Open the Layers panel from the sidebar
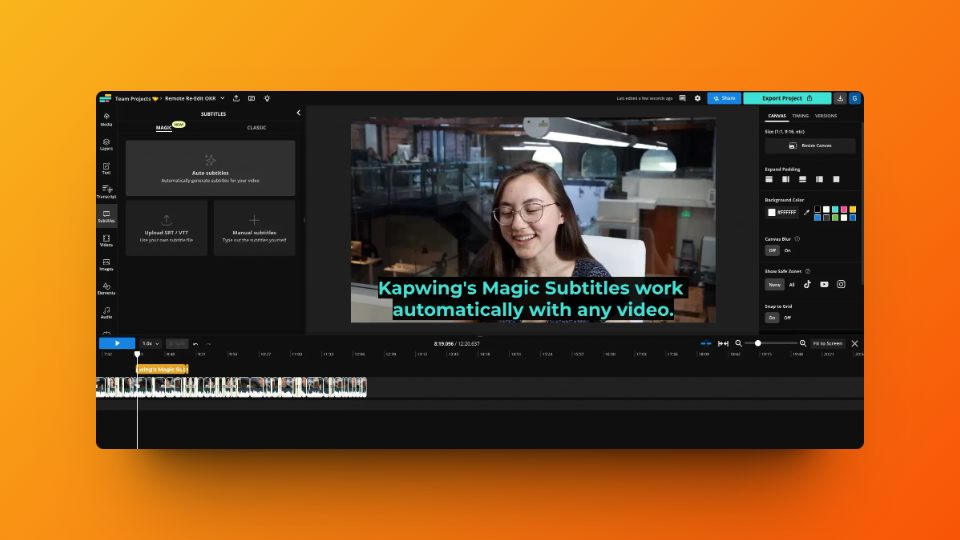Screen dimensions: 960x540 pos(106,144)
